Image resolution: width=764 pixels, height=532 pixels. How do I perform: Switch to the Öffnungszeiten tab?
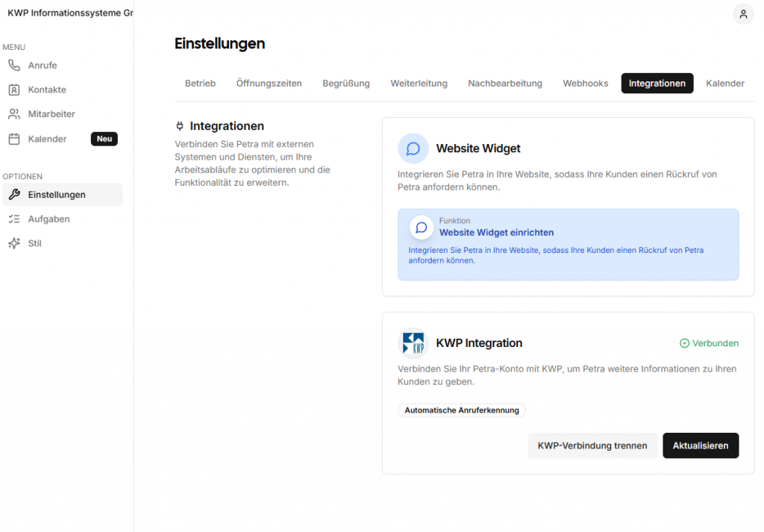[x=269, y=84]
